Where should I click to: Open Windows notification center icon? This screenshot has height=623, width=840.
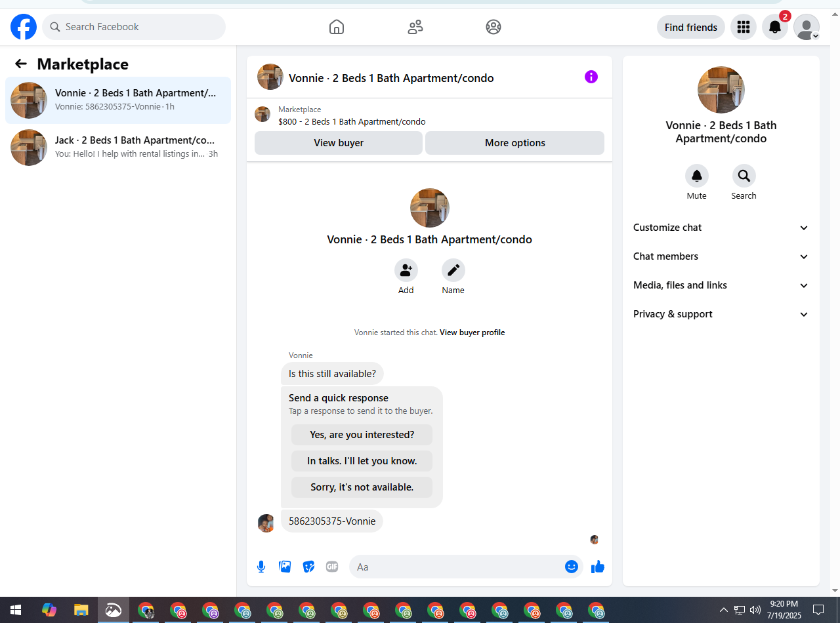point(818,610)
